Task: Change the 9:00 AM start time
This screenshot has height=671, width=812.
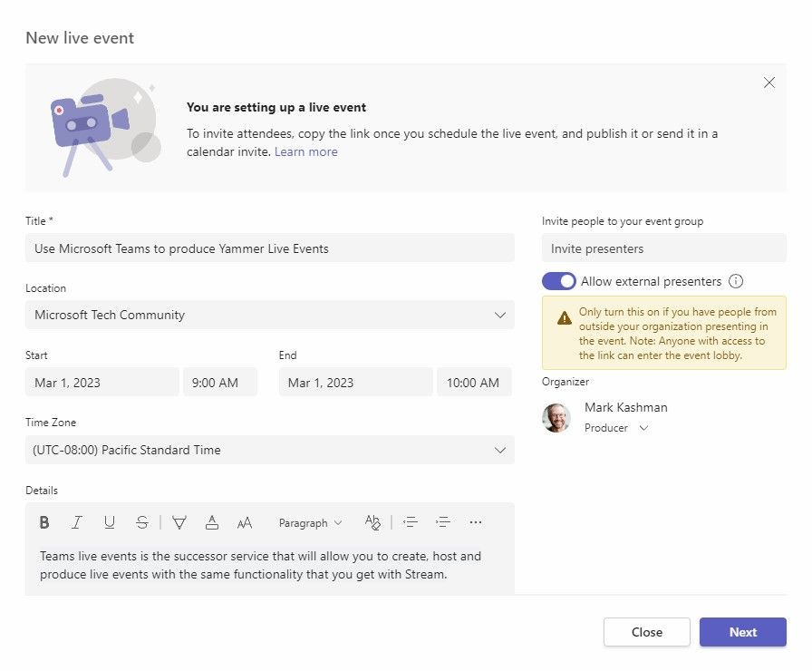Action: (220, 383)
